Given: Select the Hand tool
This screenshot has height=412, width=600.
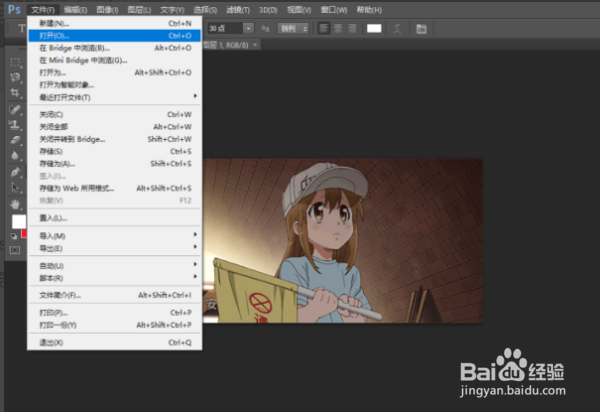Looking at the screenshot, I should pos(15,205).
